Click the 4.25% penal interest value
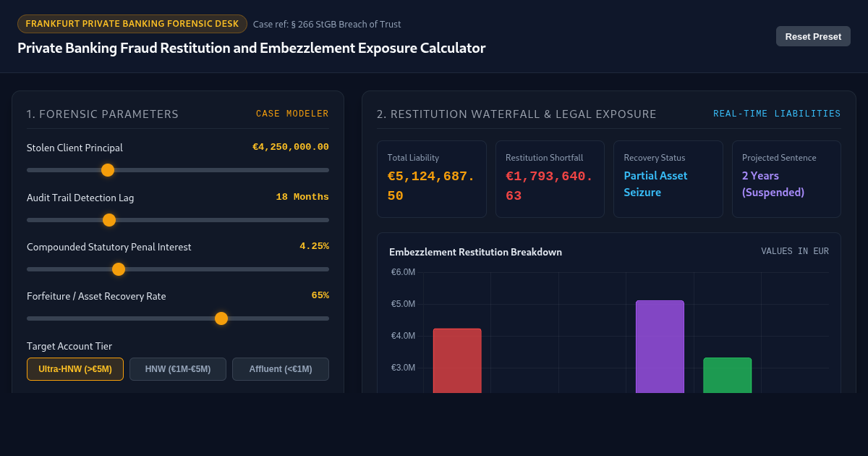This screenshot has width=868, height=456. click(315, 246)
